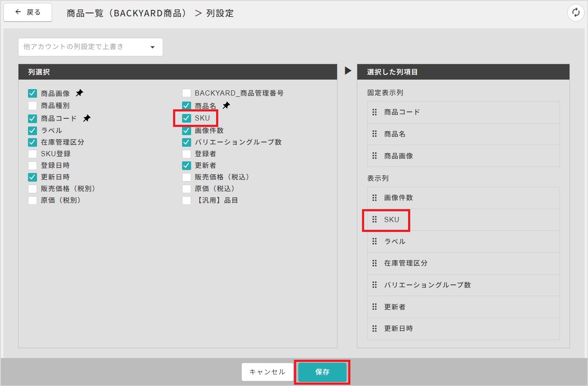Select 更新日時 in the displayed columns list
This screenshot has height=386, width=588.
click(463, 329)
